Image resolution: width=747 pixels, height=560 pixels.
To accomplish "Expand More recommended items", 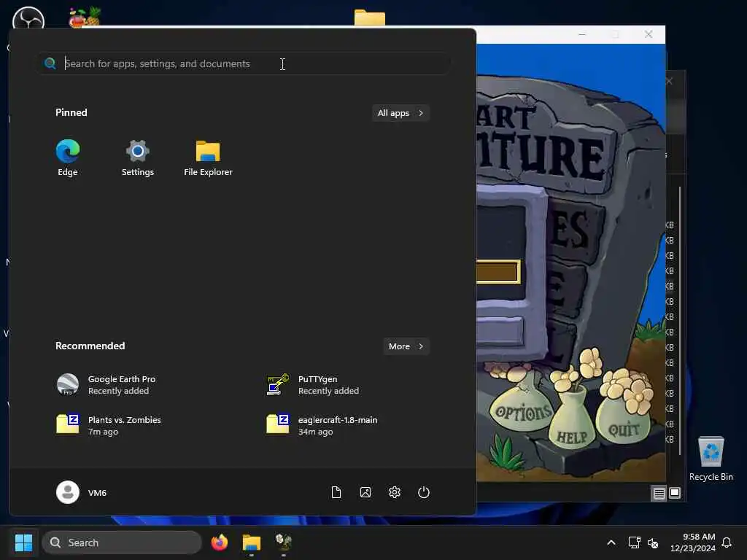I will 406,346.
